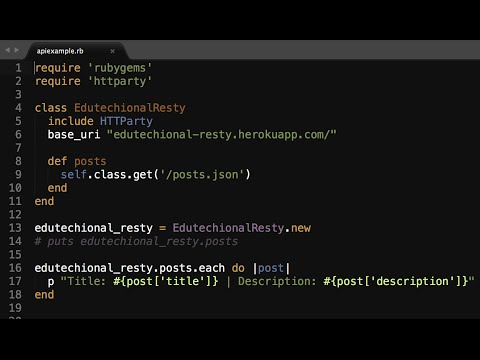This screenshot has width=480, height=360.
Task: Click the word Description: in line 17 string
Action: click(277, 281)
